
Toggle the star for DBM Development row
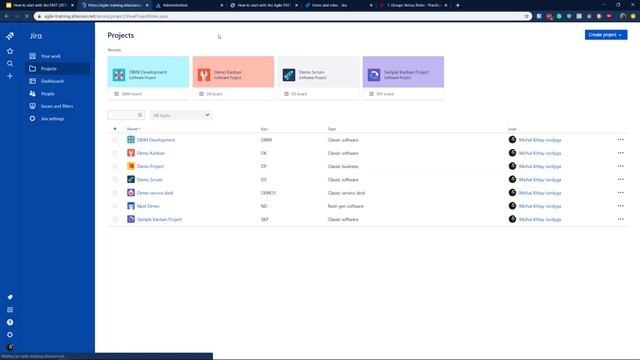click(115, 140)
